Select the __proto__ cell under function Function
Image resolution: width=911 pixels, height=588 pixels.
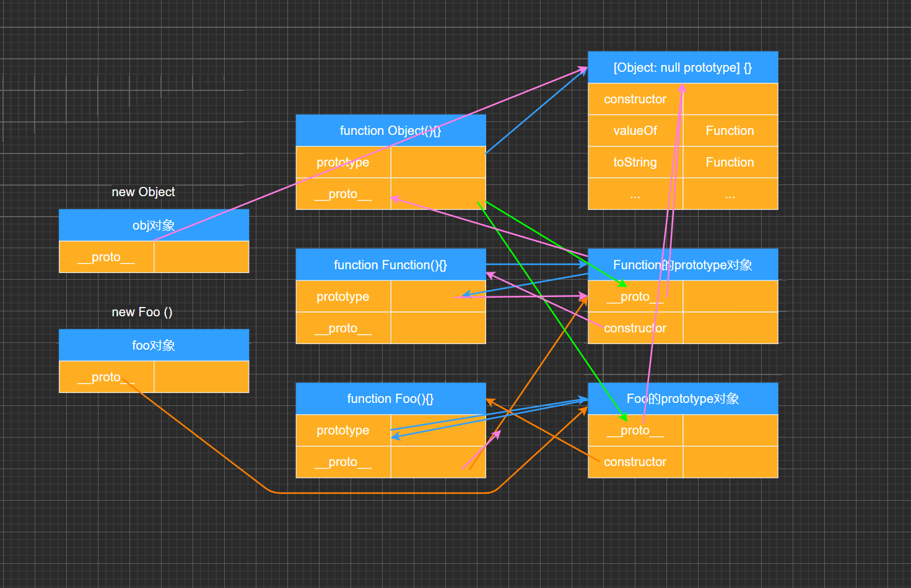pyautogui.click(x=343, y=328)
